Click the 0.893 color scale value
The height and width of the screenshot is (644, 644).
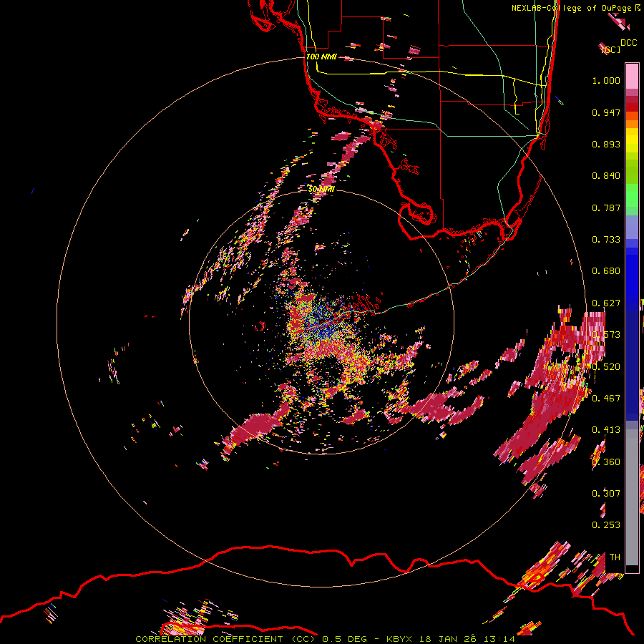pos(606,144)
